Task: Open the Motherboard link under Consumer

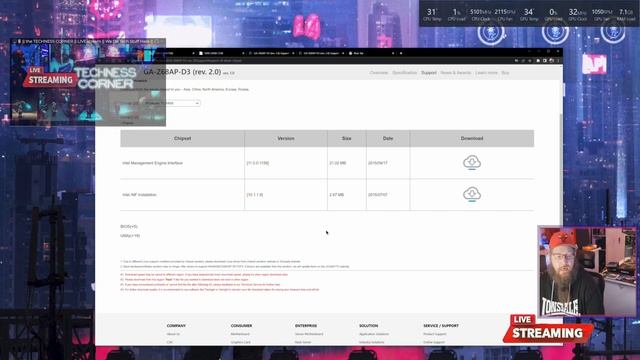Action: pos(240,334)
